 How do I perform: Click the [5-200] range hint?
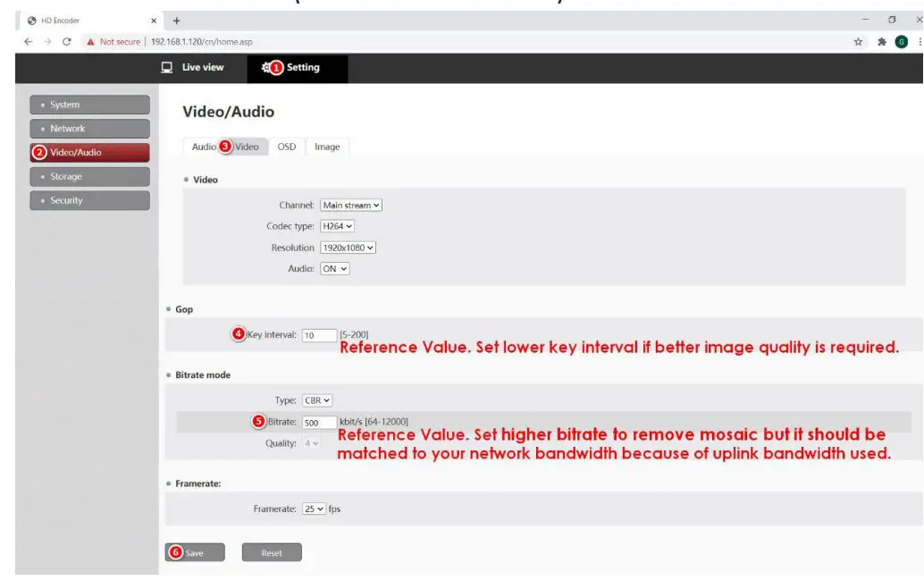pos(354,335)
